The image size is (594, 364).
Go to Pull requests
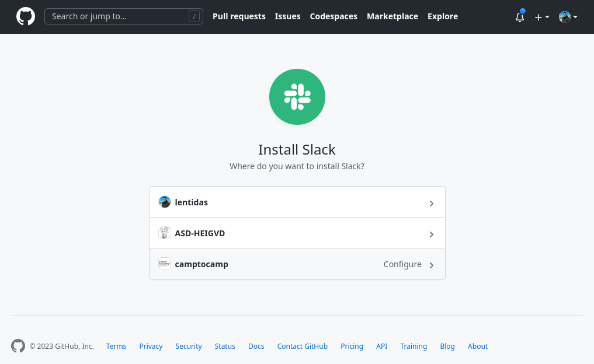tap(239, 16)
